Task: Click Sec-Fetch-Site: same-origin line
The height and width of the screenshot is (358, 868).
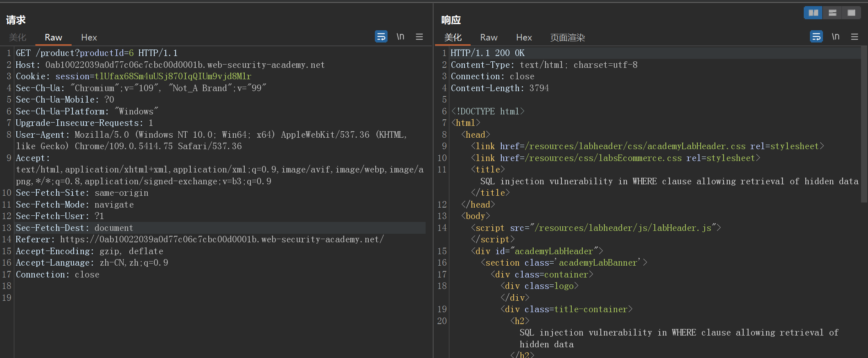Action: [x=82, y=193]
